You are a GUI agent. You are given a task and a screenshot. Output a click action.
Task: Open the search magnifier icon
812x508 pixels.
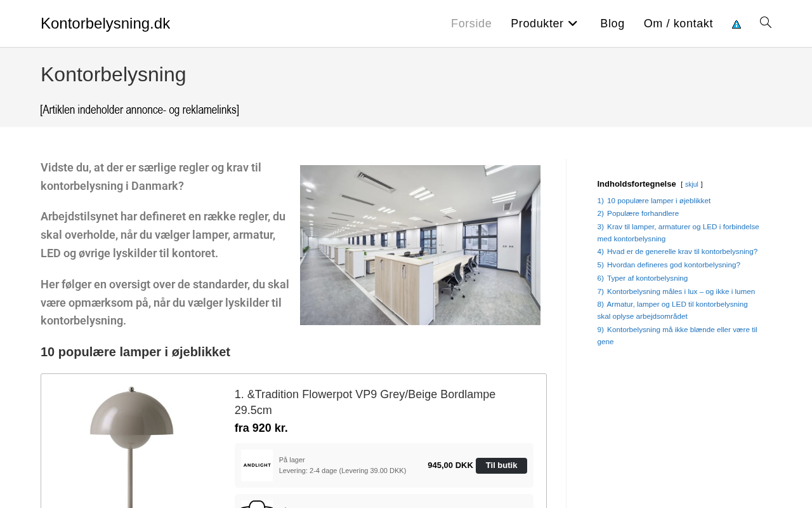766,23
